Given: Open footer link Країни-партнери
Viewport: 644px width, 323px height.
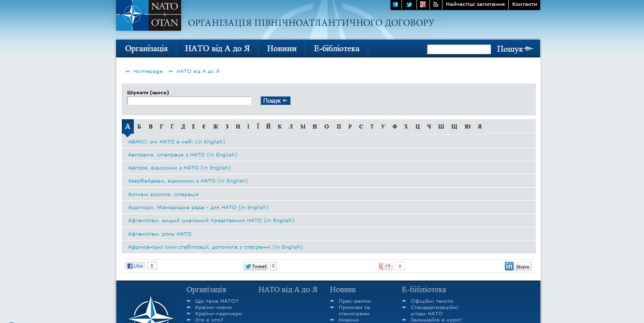Looking at the screenshot, I should (218, 313).
